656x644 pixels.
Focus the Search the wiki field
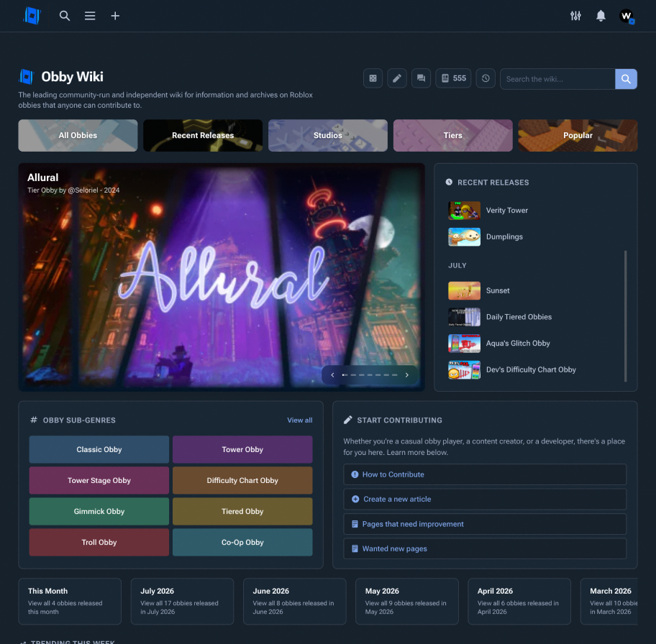[x=557, y=79]
